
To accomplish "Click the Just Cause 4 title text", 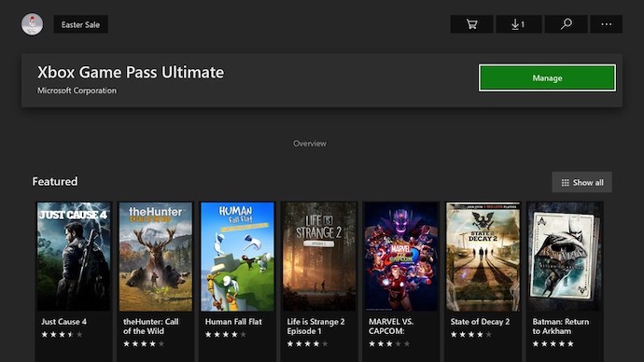I will pyautogui.click(x=63, y=322).
